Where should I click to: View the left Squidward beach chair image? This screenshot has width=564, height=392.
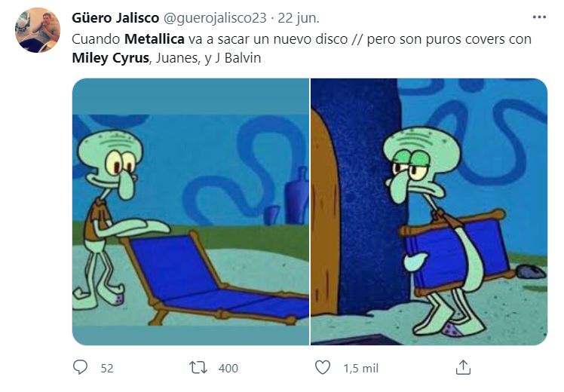click(x=191, y=212)
